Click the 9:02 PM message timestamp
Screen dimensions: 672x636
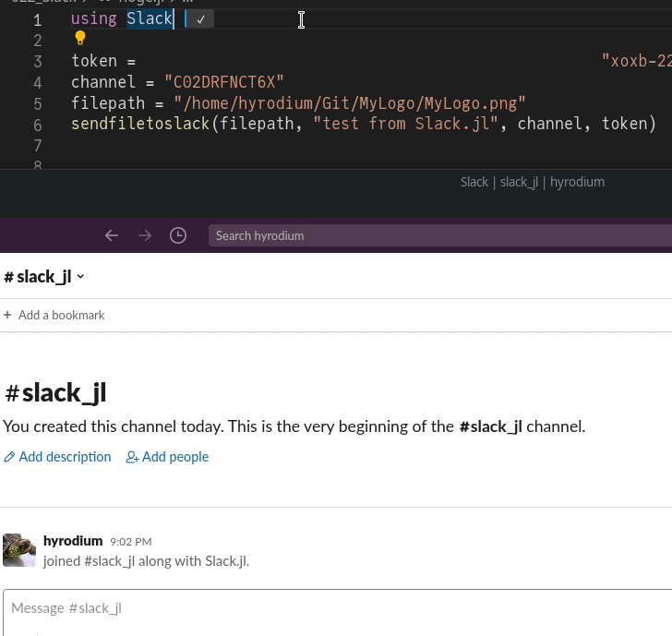tap(130, 542)
